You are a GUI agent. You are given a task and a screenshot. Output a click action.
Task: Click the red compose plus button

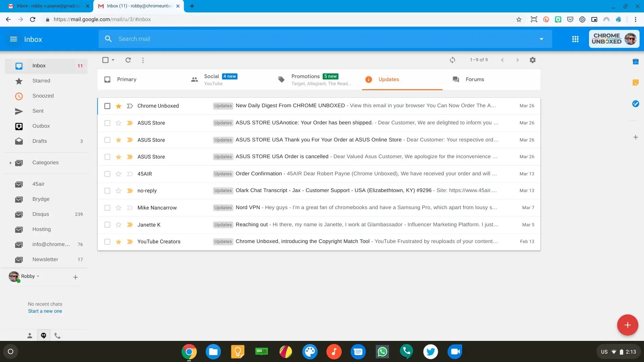tap(627, 325)
